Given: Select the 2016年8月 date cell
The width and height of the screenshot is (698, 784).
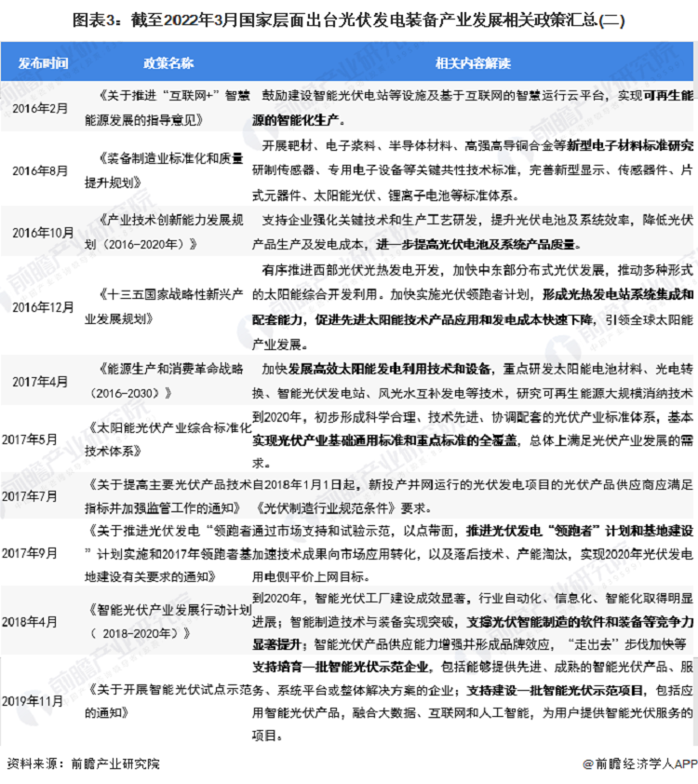Looking at the screenshot, I should point(40,170).
